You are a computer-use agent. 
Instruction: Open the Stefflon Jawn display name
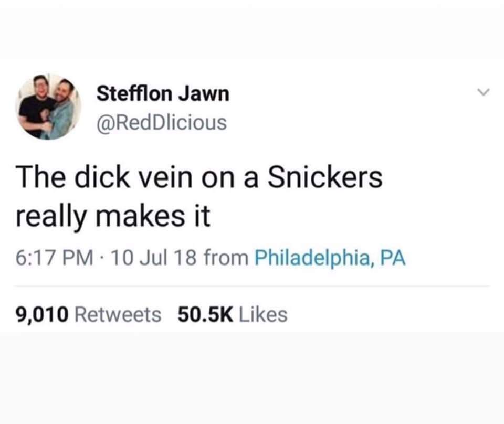point(163,93)
